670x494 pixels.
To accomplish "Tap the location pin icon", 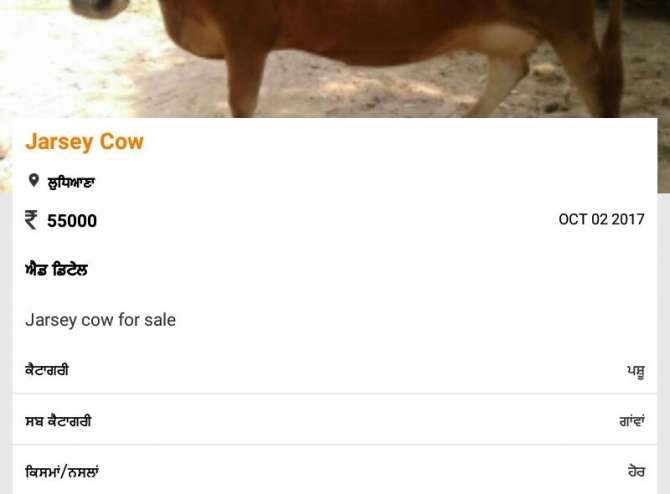I will (x=34, y=181).
